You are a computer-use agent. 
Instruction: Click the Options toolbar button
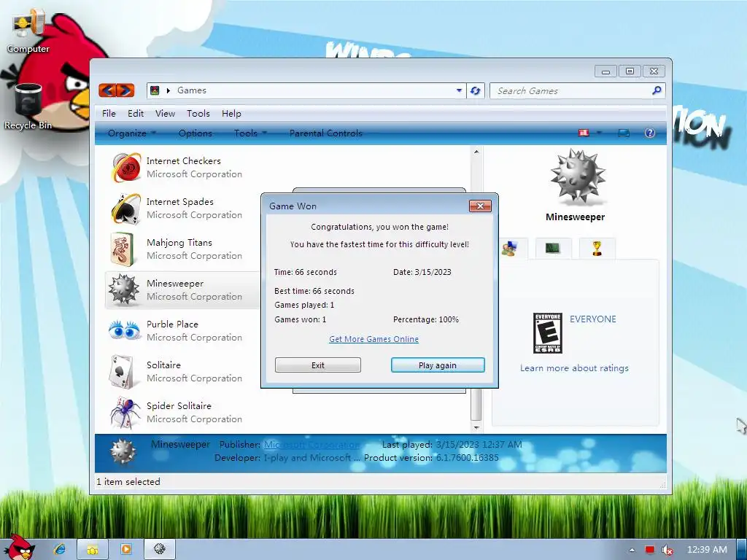[x=196, y=133]
